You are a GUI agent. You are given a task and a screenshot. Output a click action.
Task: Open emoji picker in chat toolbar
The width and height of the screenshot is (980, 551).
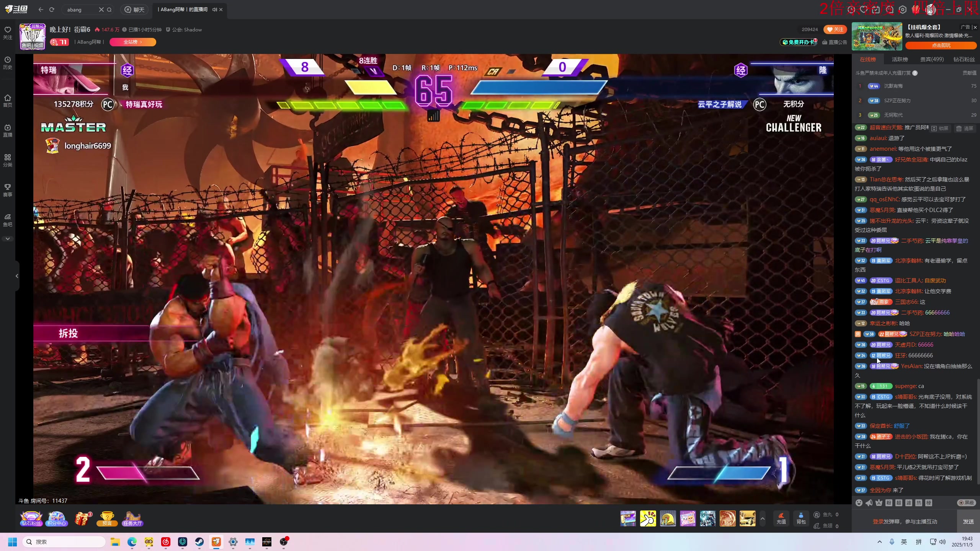tap(859, 503)
